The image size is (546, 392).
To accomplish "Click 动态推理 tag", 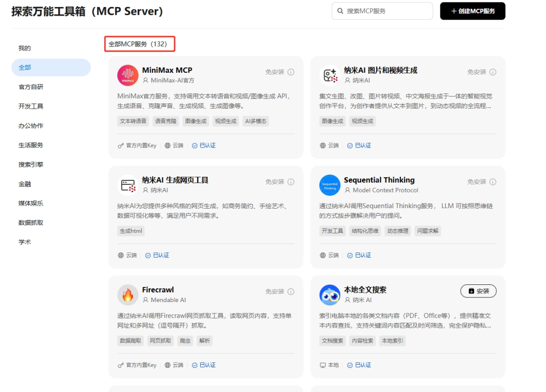I will pyautogui.click(x=398, y=231).
